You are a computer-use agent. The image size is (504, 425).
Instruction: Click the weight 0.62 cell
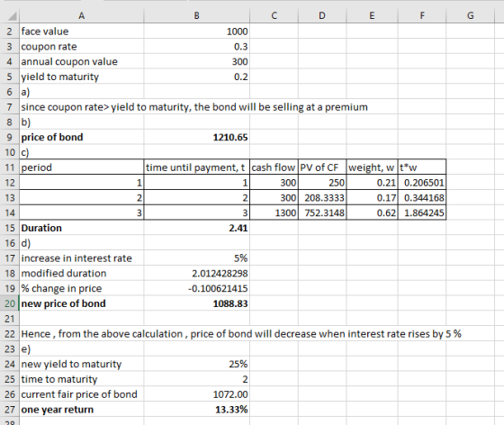[372, 212]
